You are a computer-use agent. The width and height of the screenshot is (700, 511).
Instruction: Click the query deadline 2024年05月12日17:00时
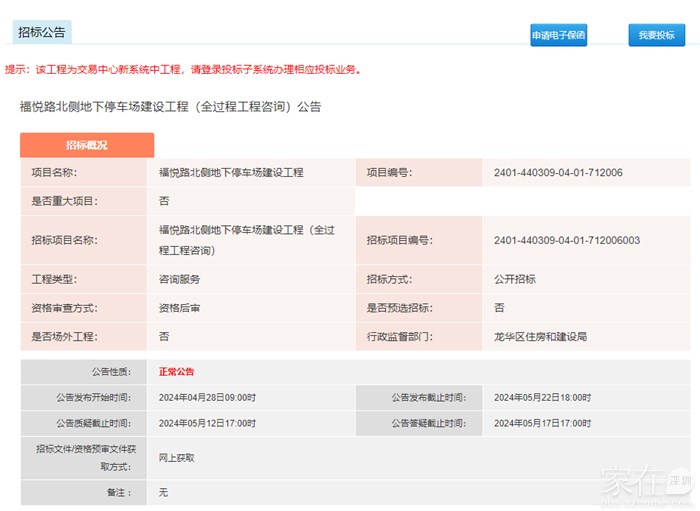pyautogui.click(x=207, y=423)
